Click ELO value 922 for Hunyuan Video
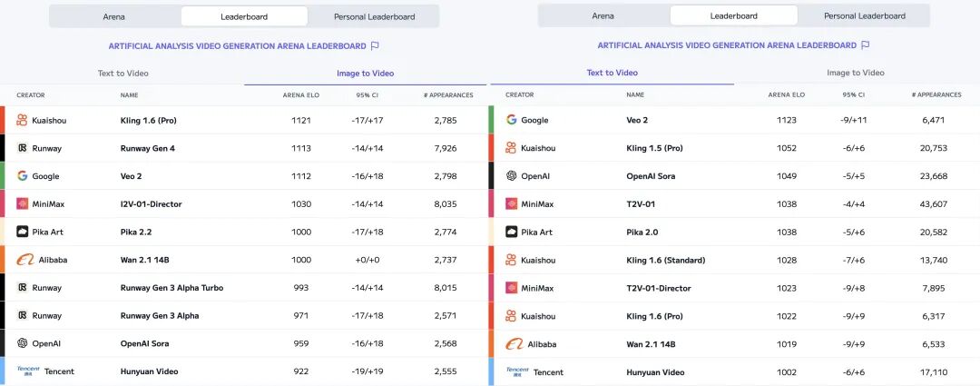 (300, 371)
